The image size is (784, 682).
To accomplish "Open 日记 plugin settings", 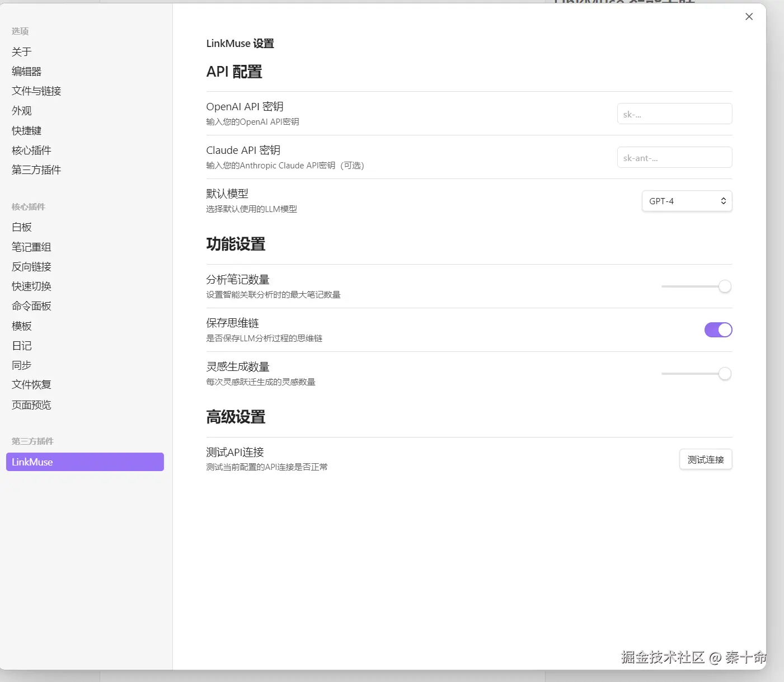I will pyautogui.click(x=22, y=346).
